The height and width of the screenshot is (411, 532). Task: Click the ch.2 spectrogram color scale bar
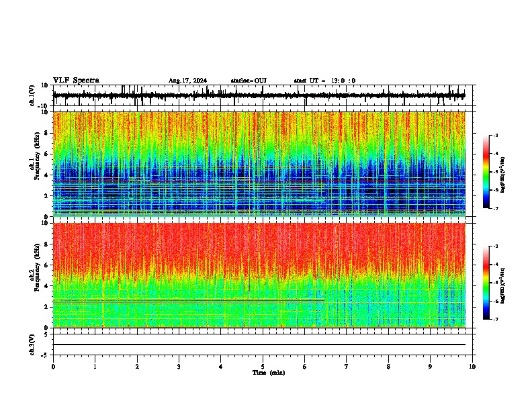point(486,283)
